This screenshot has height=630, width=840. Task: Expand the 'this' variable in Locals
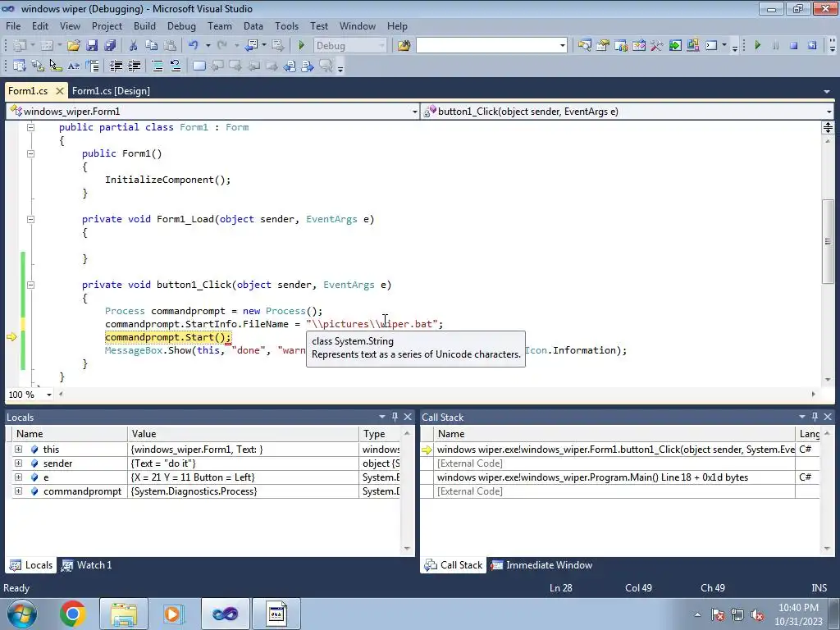point(18,449)
